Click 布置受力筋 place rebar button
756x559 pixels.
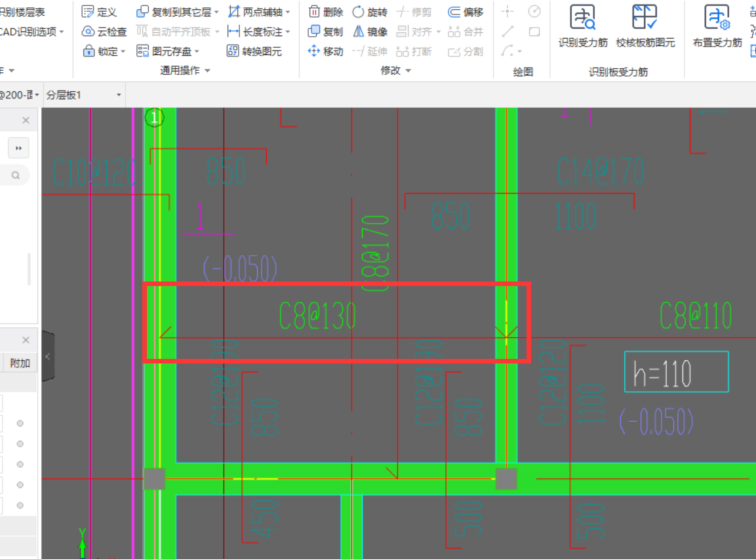tap(717, 26)
